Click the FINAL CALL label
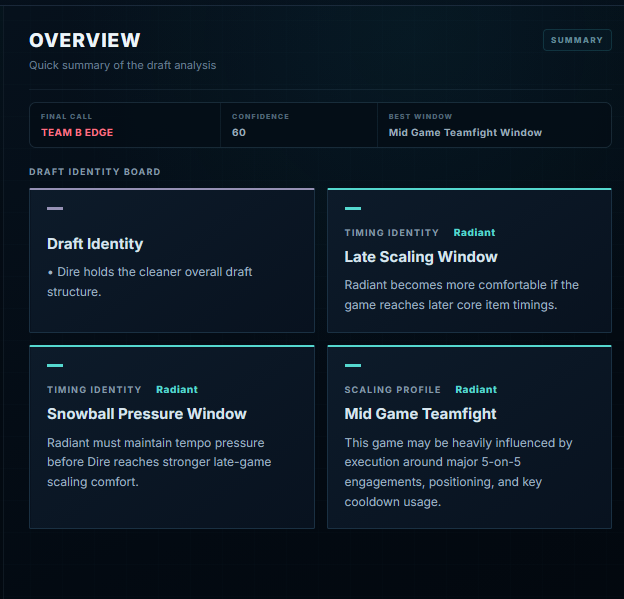624x599 pixels. pos(66,117)
